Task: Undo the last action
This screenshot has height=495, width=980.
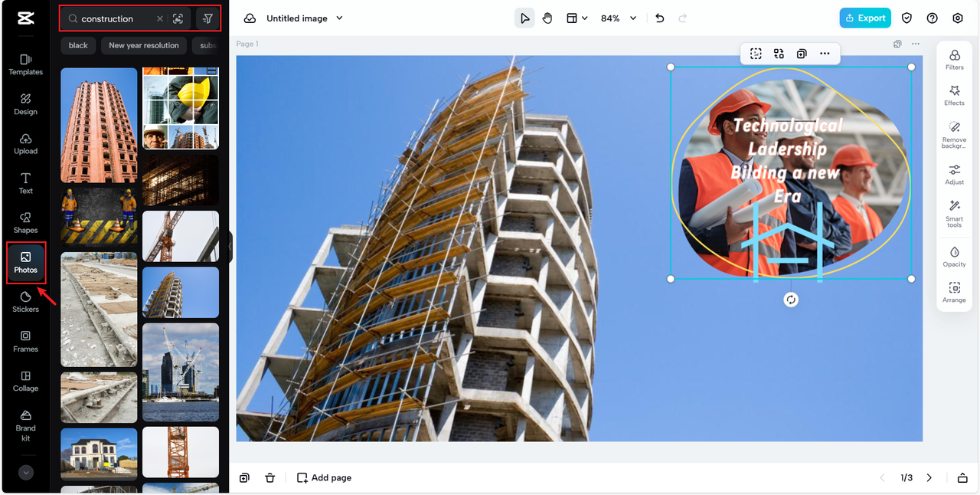Action: [660, 18]
